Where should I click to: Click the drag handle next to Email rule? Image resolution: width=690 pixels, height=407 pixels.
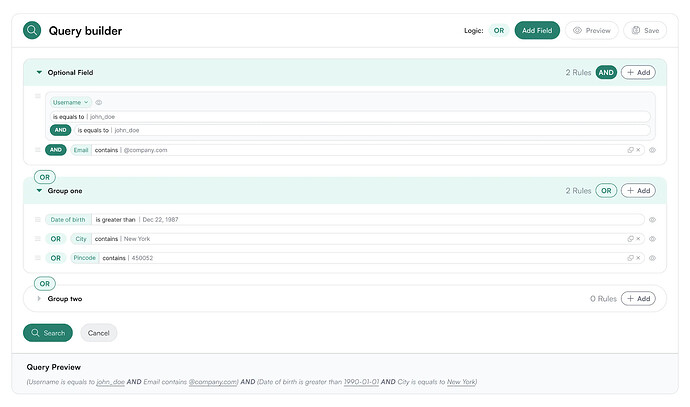(x=38, y=150)
